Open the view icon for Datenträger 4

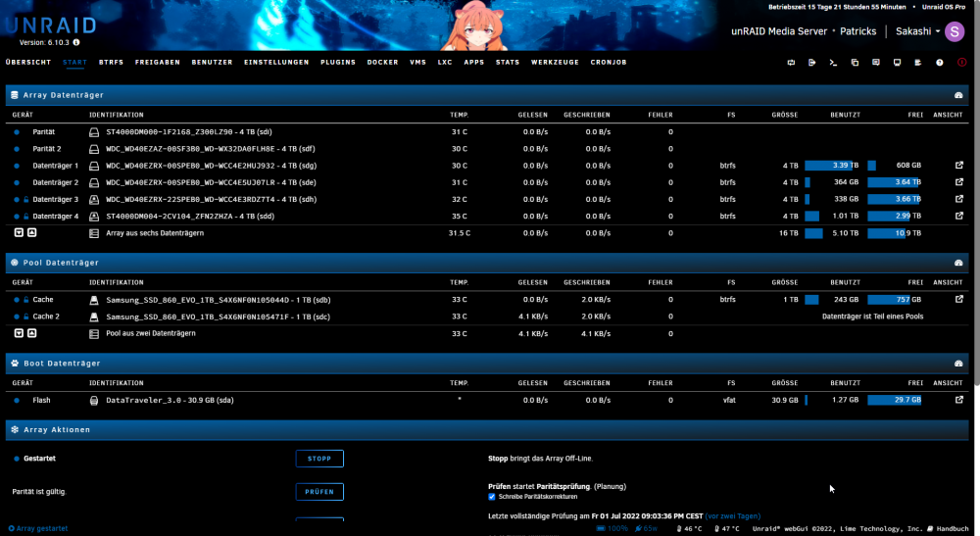958,216
